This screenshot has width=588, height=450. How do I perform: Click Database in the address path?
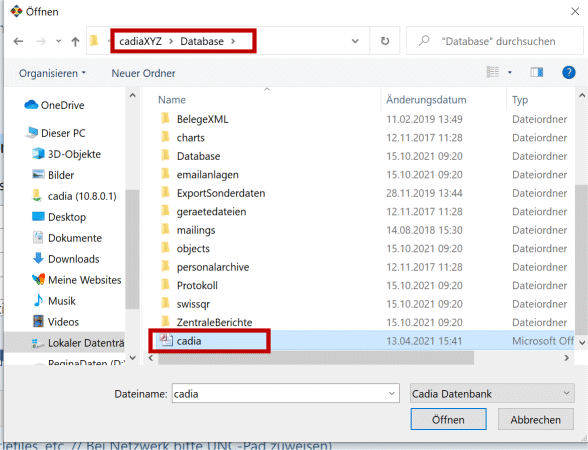(202, 41)
